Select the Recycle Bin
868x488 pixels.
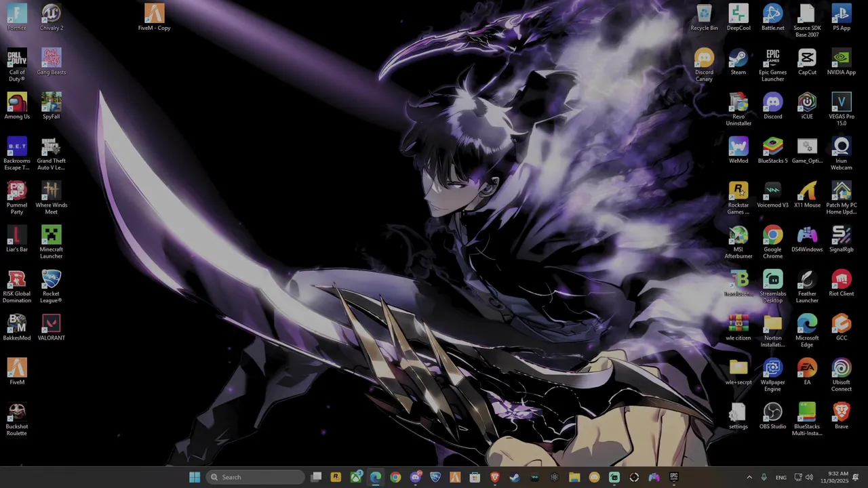(704, 17)
